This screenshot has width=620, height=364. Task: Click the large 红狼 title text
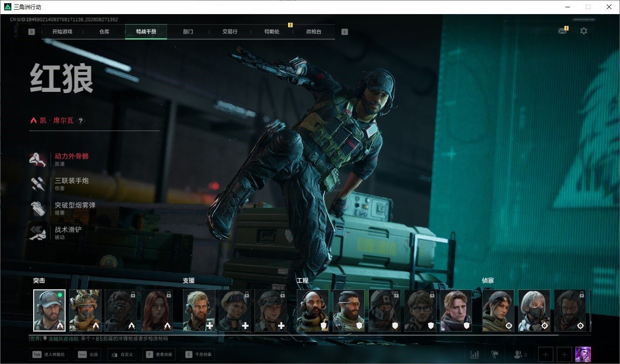click(x=62, y=79)
